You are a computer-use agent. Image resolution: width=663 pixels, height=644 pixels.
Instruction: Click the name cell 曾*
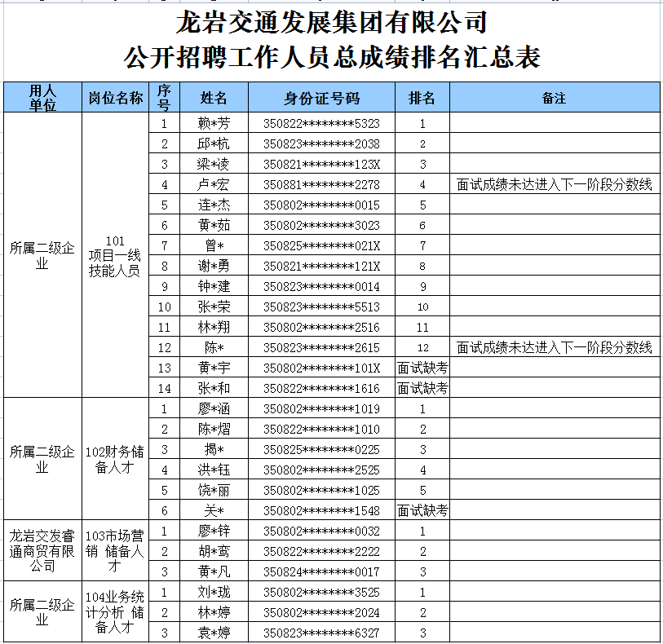click(x=214, y=245)
